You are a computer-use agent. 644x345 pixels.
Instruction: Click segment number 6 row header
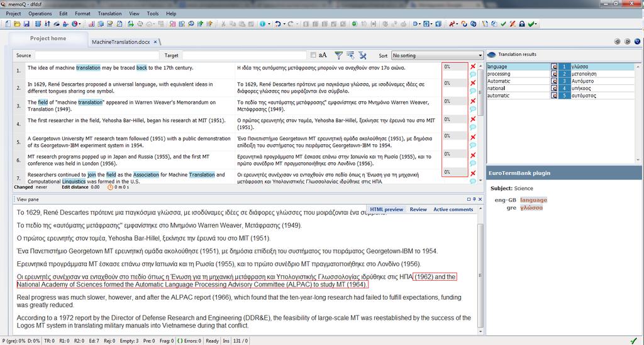pyautogui.click(x=18, y=160)
